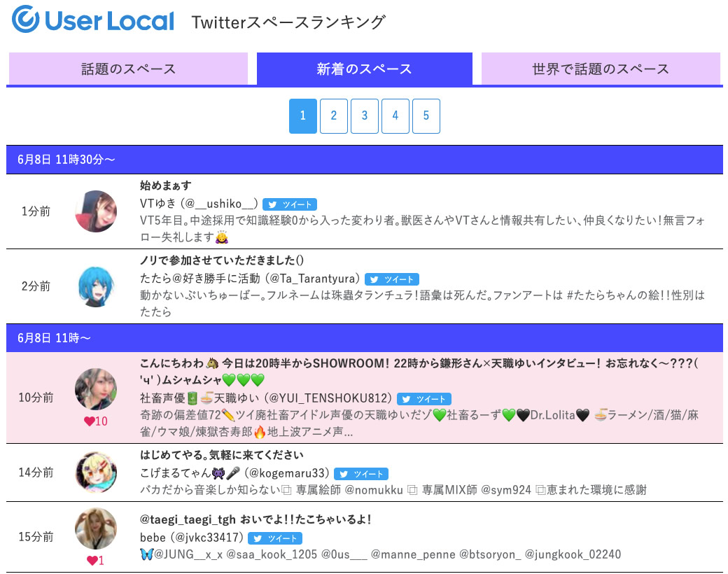Click the Tweet button beside @kogemaru33
This screenshot has width=728, height=574.
point(361,474)
